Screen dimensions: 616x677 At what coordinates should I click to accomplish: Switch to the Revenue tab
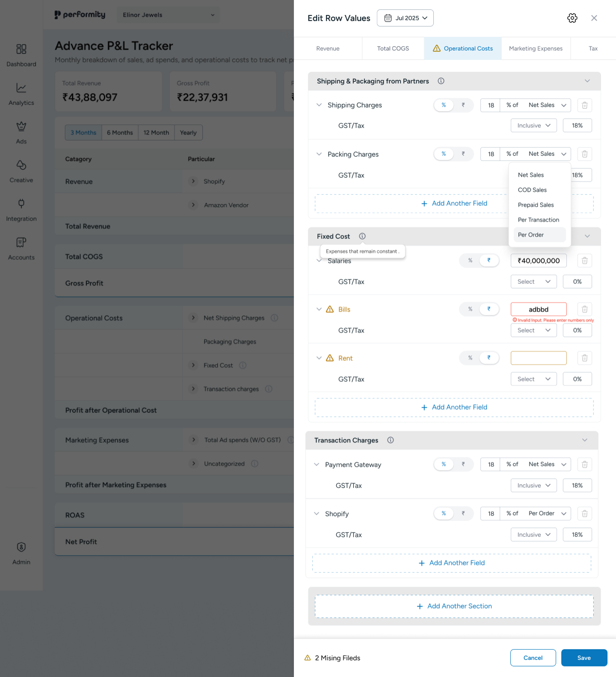[x=328, y=48]
